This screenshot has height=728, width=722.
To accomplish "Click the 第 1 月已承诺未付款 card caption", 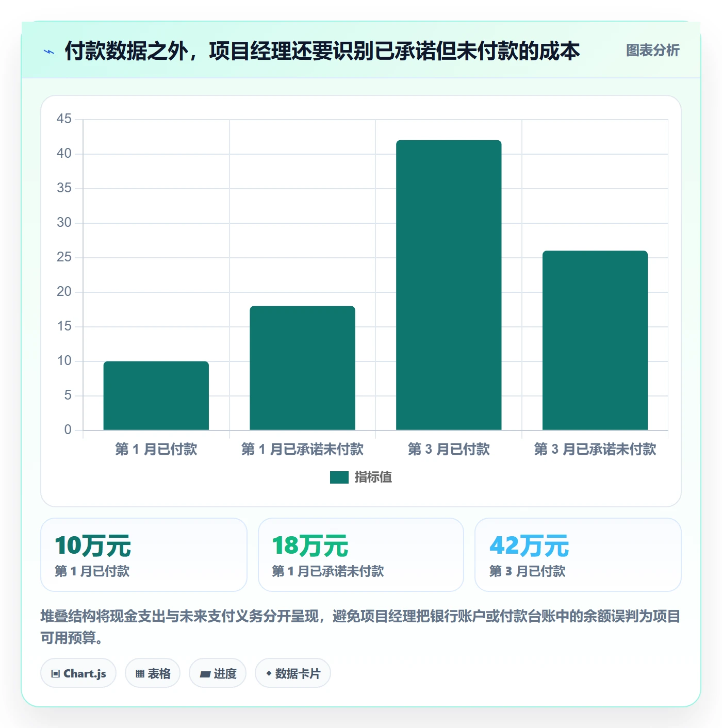I will point(328,571).
